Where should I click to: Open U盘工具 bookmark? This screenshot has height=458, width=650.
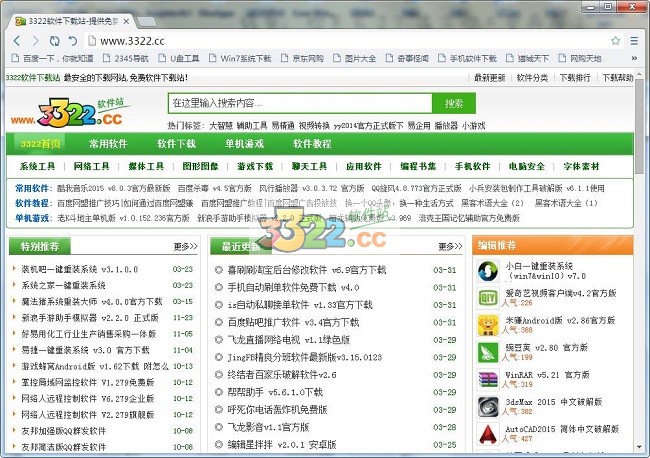coord(179,58)
